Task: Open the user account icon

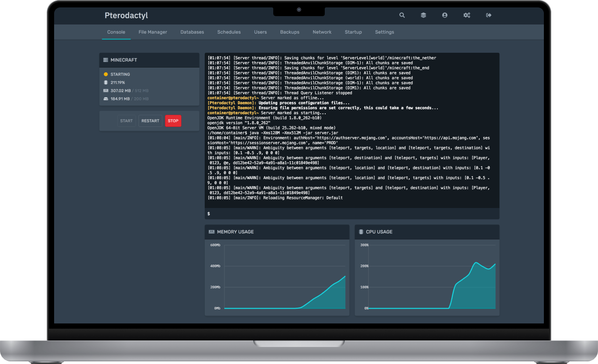Action: tap(444, 15)
